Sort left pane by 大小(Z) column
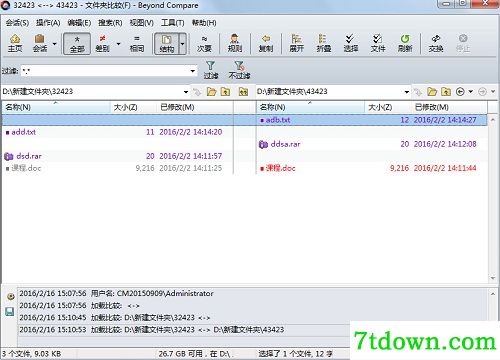This screenshot has height=360, width=500. [x=133, y=107]
